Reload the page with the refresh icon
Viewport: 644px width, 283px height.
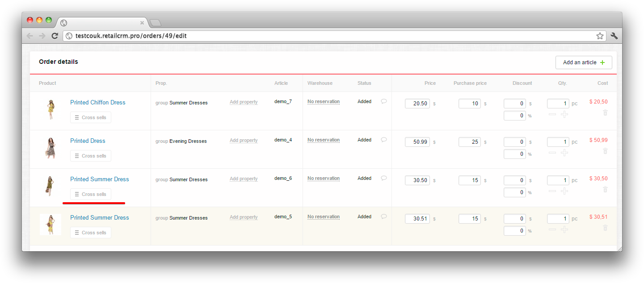55,36
